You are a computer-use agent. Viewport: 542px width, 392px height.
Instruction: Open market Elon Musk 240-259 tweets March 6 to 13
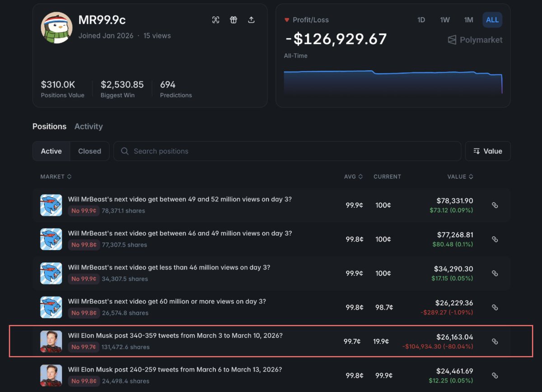[x=175, y=369]
